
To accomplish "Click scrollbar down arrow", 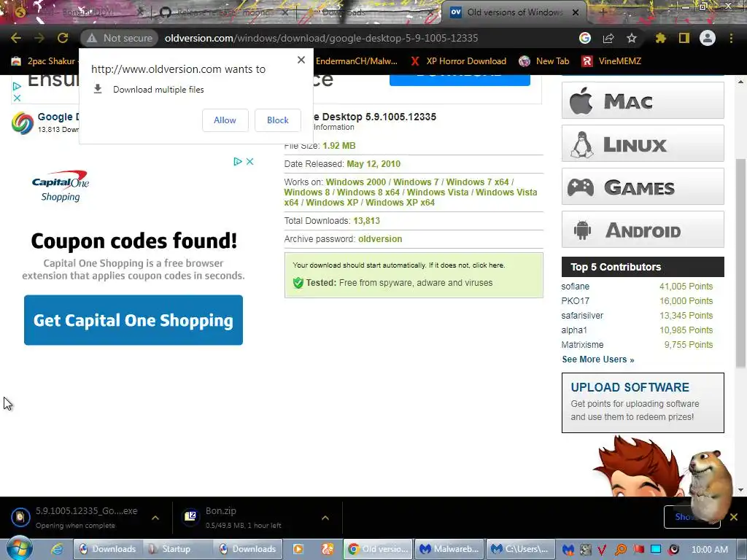I will pos(740,489).
